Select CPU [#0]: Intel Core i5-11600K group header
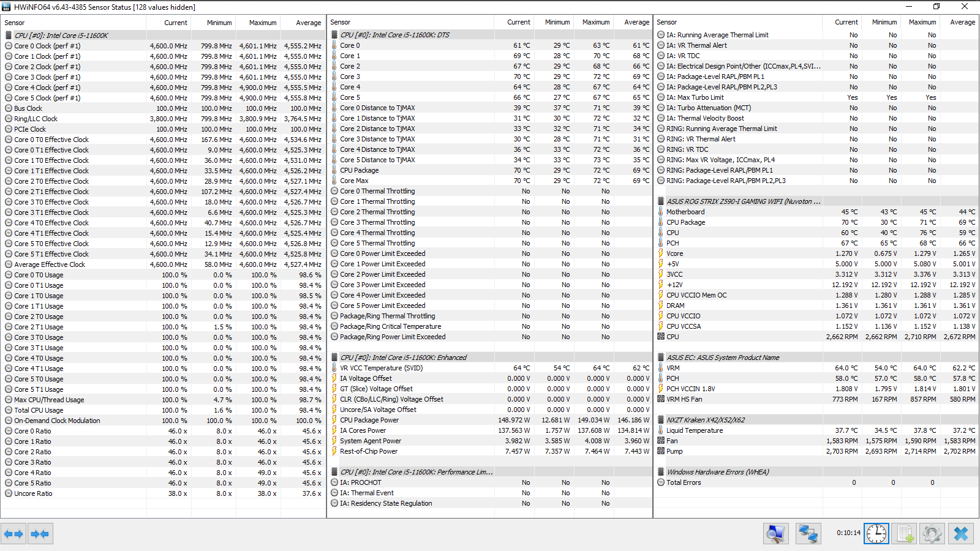 click(164, 36)
